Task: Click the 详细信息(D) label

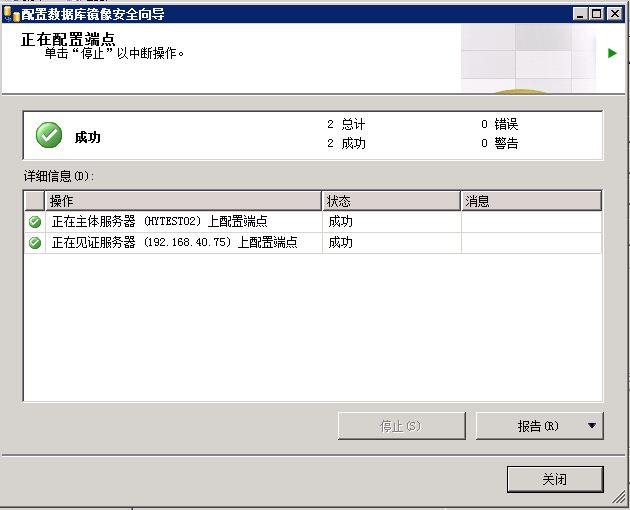Action: 59,176
